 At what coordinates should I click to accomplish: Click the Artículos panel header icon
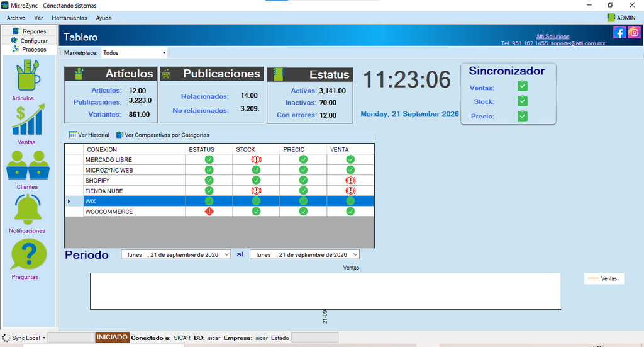click(79, 74)
